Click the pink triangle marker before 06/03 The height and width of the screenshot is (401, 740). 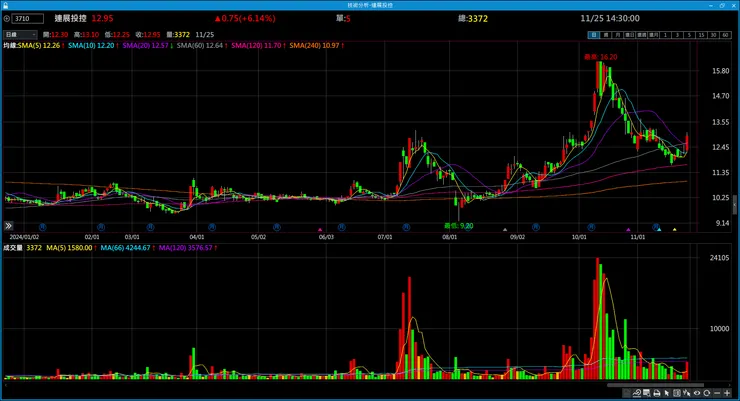(320, 230)
